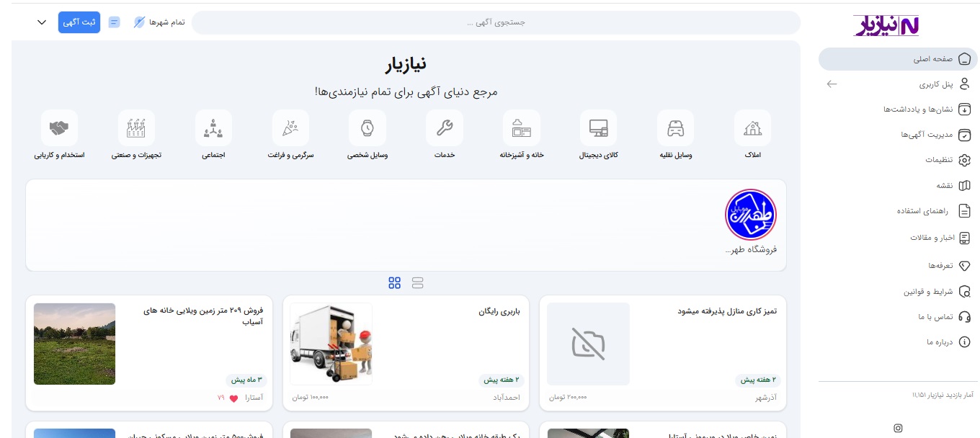
Task: Open the استخدام و کاریابی category icon
Action: click(x=59, y=128)
